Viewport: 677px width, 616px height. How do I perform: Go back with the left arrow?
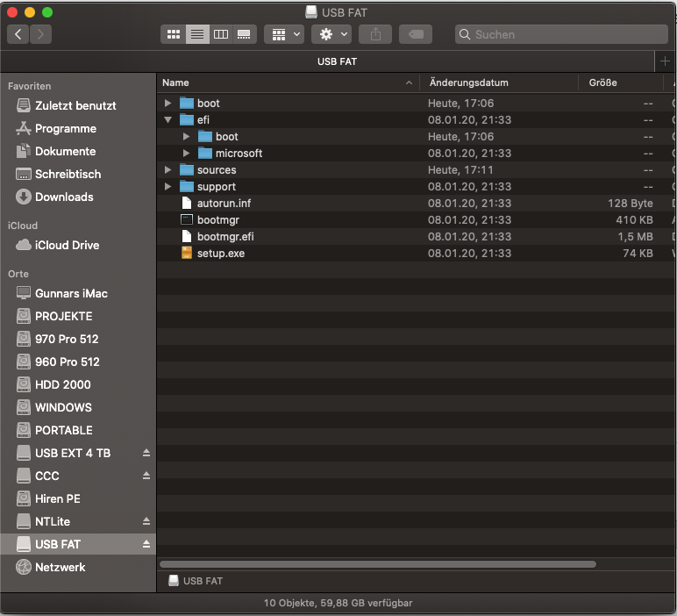pyautogui.click(x=18, y=34)
